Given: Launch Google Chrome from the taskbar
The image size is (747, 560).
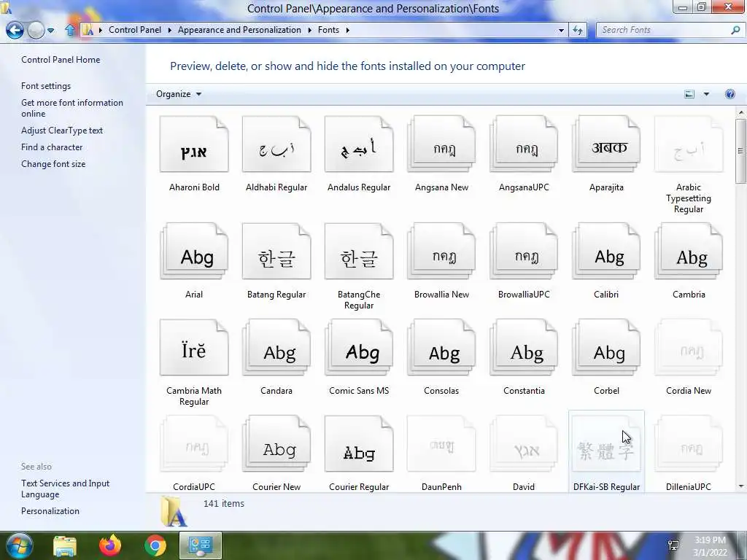Looking at the screenshot, I should [x=155, y=545].
